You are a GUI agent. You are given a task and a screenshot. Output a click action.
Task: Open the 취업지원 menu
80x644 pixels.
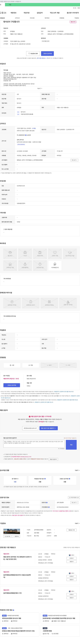click(27, 13)
